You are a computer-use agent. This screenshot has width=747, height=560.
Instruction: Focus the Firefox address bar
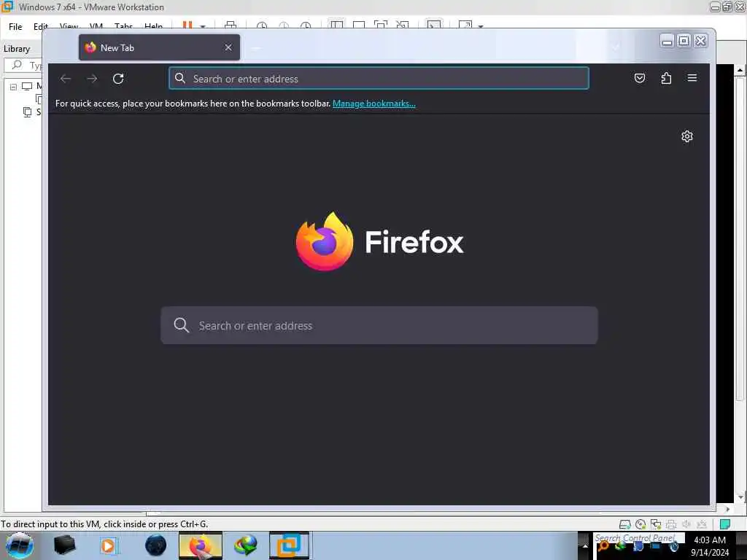click(379, 79)
